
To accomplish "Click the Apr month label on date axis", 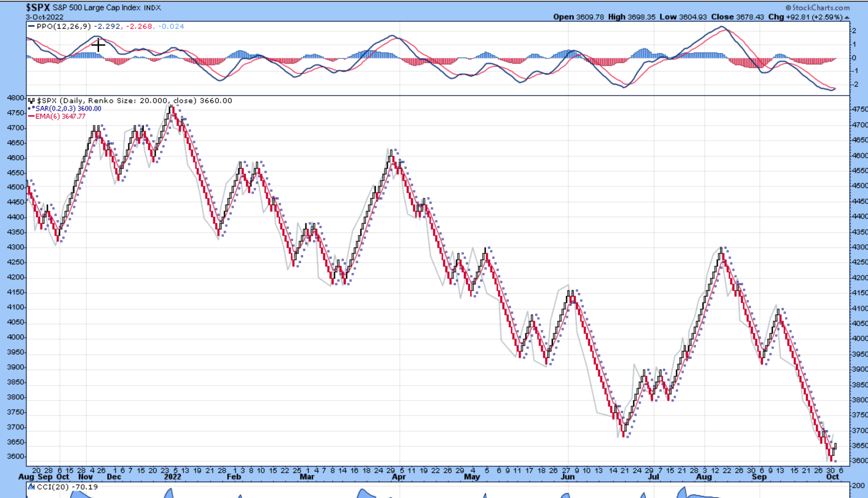I will click(x=399, y=477).
